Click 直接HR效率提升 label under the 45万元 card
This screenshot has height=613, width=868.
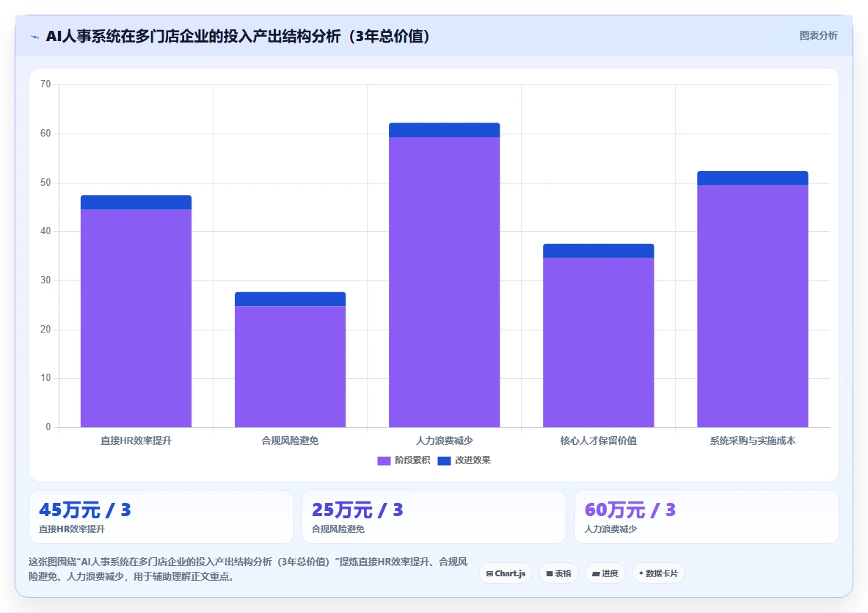(x=72, y=529)
